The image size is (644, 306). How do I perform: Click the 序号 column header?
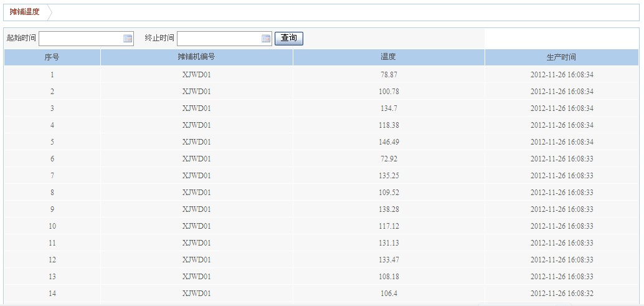pos(52,57)
